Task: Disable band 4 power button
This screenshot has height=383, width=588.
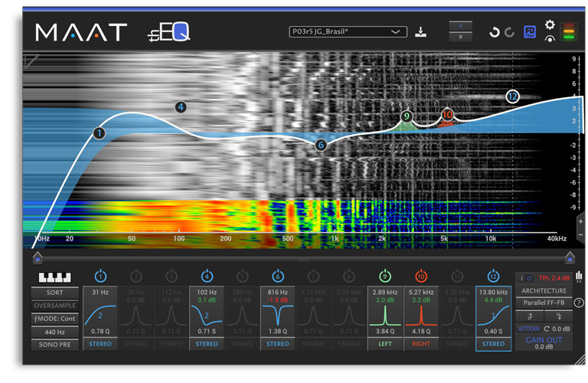Action: 207,276
